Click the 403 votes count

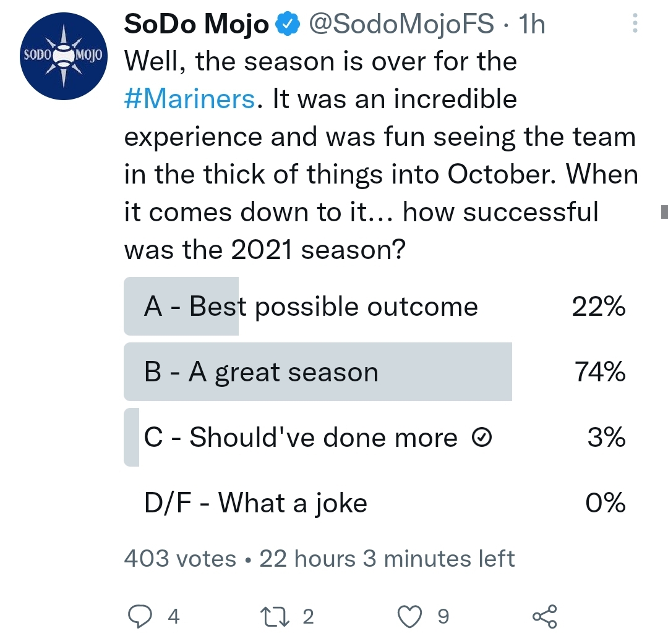point(180,559)
